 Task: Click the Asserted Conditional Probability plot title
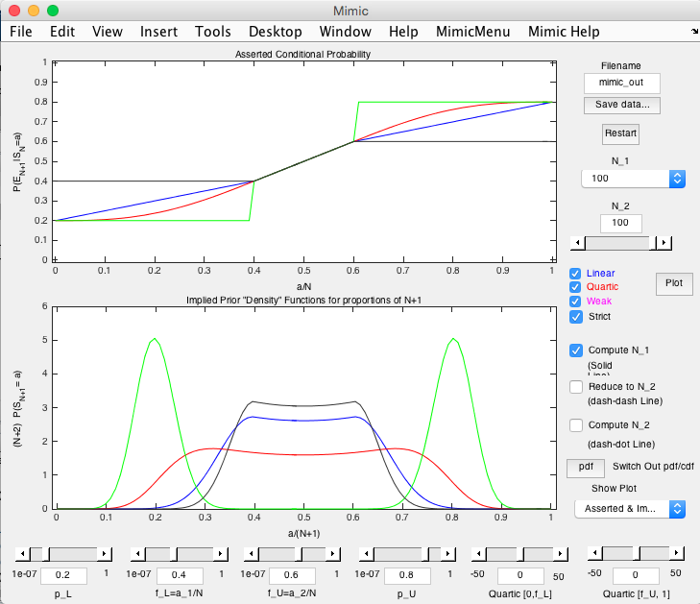[x=302, y=55]
